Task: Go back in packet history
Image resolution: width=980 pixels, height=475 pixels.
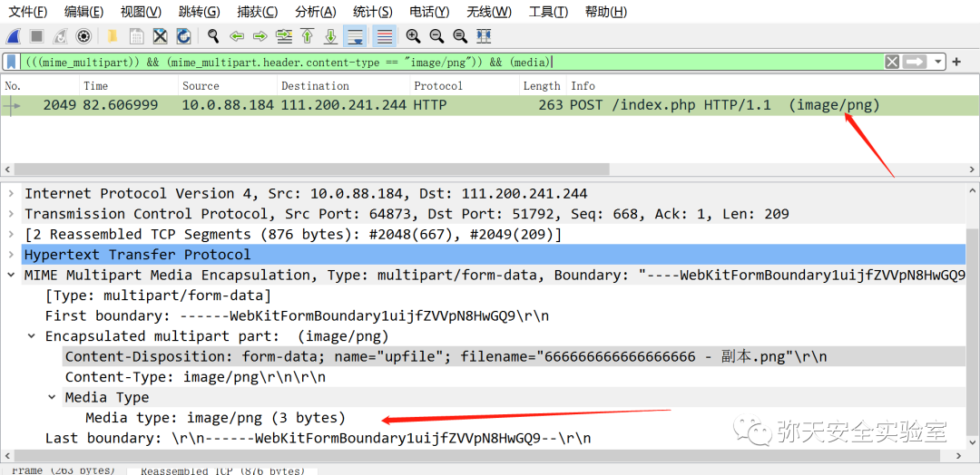Action: [x=236, y=36]
